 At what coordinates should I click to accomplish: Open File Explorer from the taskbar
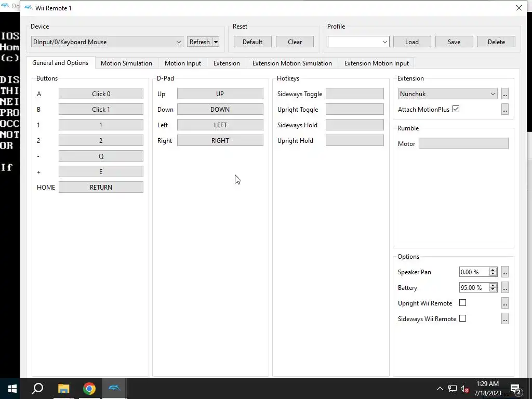[63, 389]
